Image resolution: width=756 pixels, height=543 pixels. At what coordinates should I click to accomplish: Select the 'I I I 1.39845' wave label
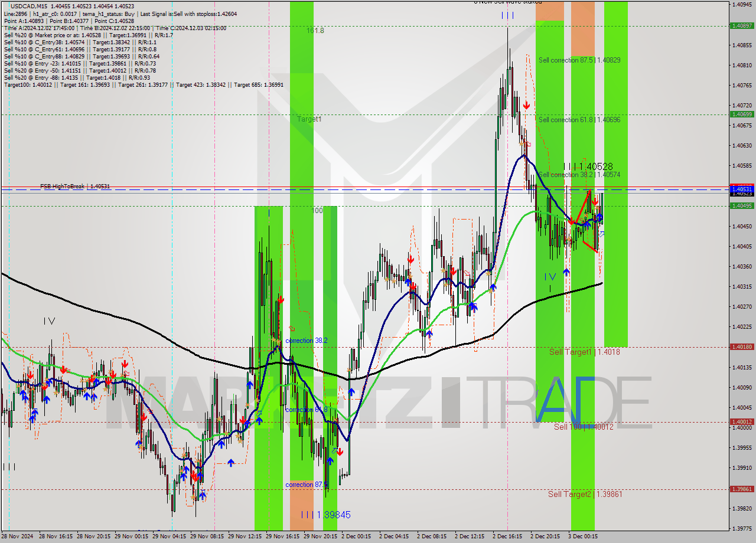pyautogui.click(x=325, y=515)
